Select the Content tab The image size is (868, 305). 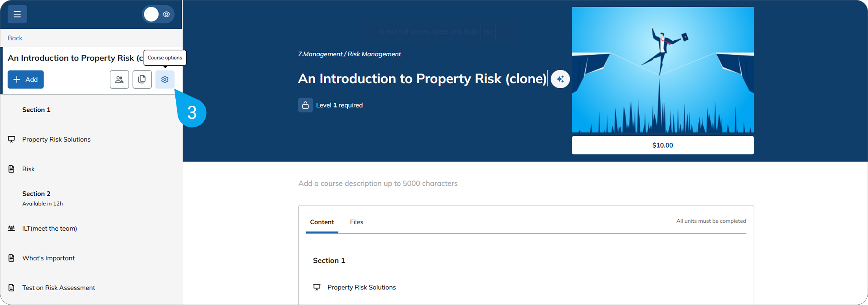tap(322, 222)
